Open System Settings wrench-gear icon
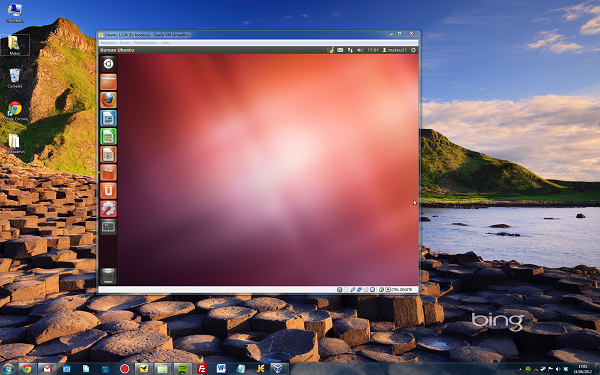600x375 pixels. tap(108, 209)
